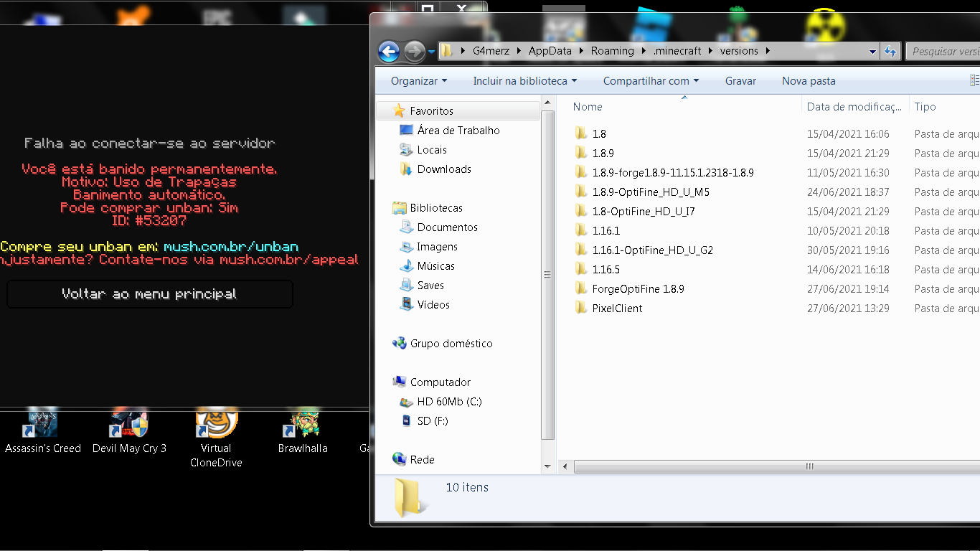Select the 1.8-OptiFine_HD_U_I7 folder

coord(644,212)
